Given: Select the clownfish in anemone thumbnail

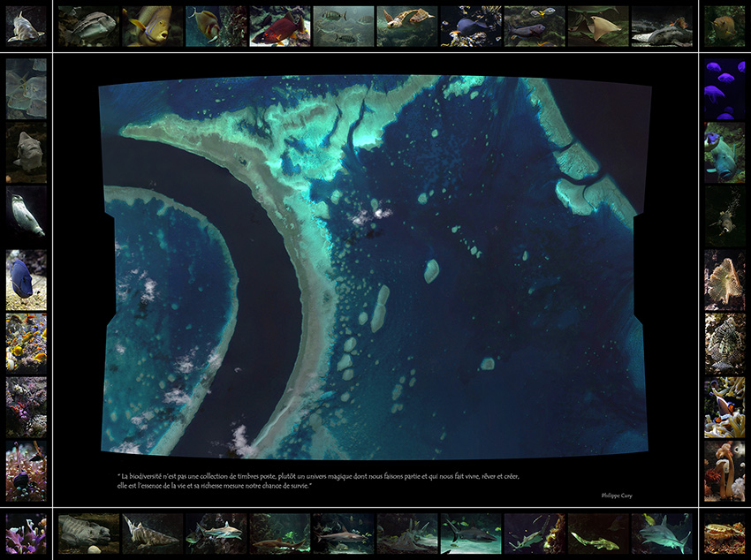Looking at the screenshot, I should pos(724,407).
